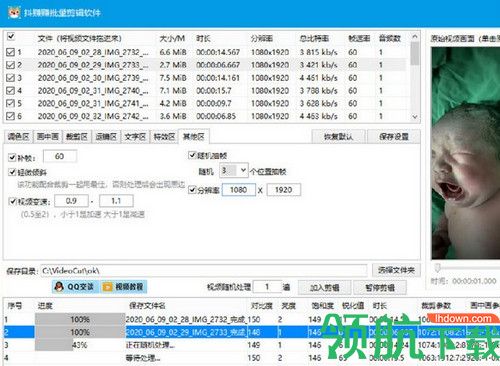Open the 视频教程 button
500x366 pixels.
(x=124, y=287)
